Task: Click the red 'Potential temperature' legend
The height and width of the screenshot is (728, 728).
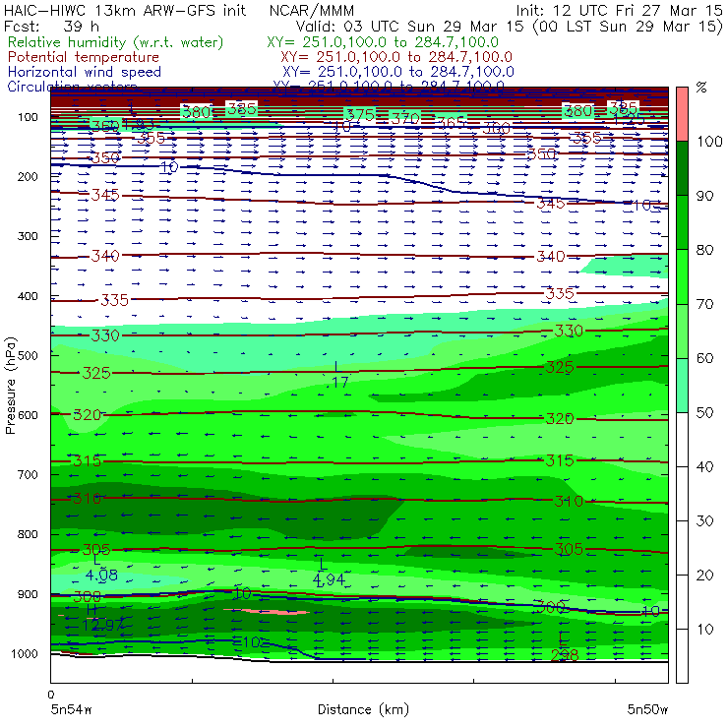Action: point(84,57)
